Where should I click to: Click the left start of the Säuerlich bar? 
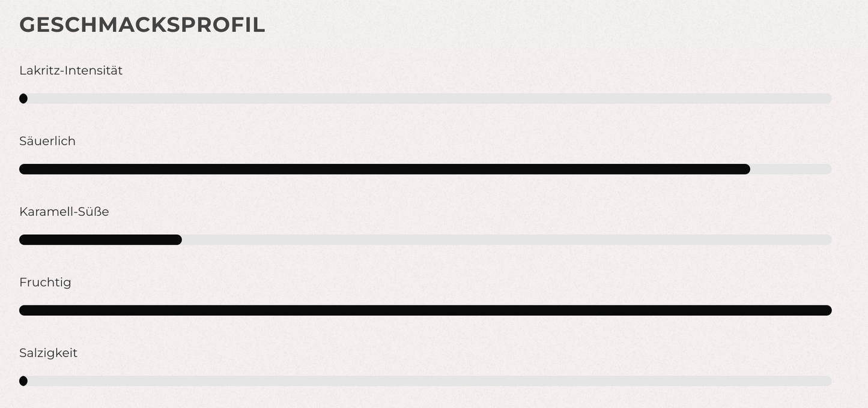24,169
